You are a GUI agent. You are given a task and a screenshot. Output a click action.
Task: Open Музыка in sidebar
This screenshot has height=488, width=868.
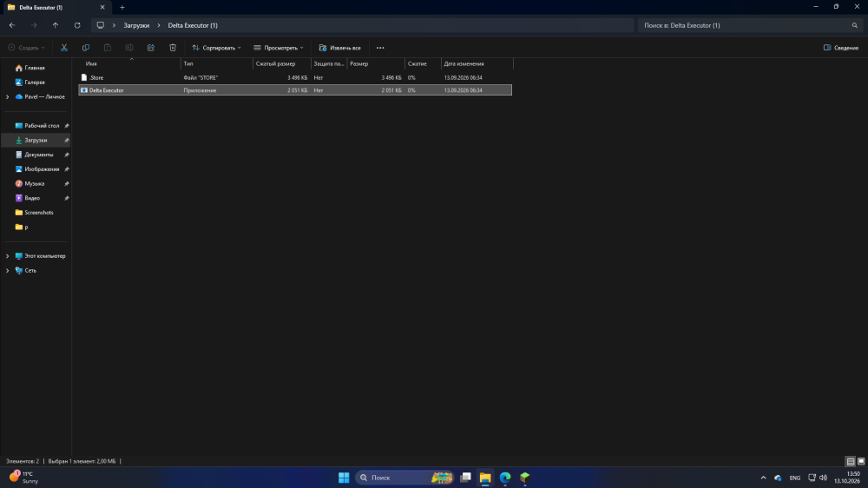coord(36,183)
